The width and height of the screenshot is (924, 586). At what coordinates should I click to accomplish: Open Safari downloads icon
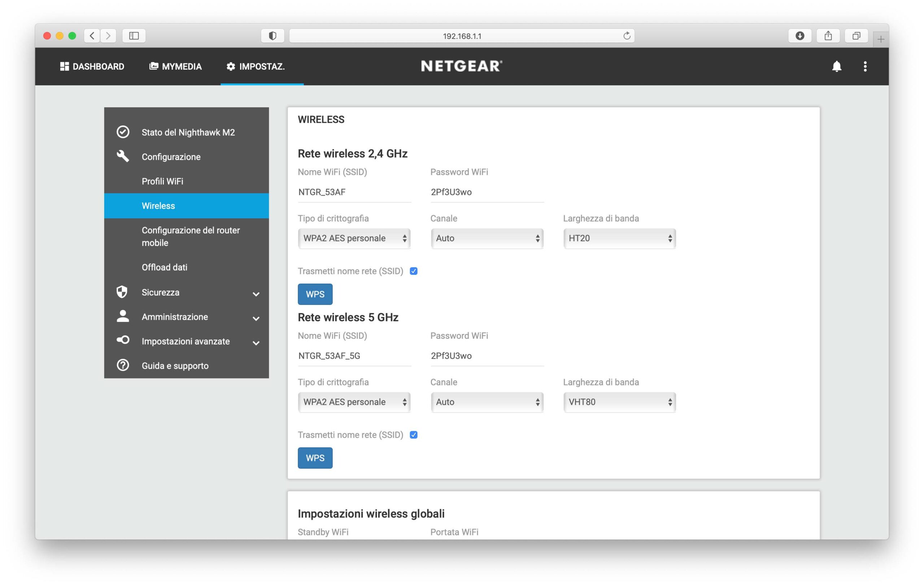(800, 36)
